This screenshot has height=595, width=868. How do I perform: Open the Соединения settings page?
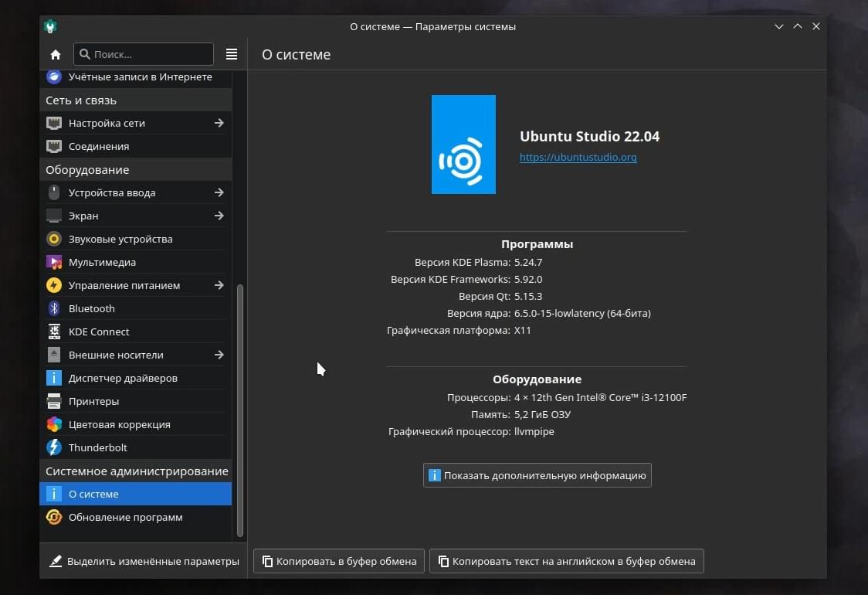click(x=136, y=146)
